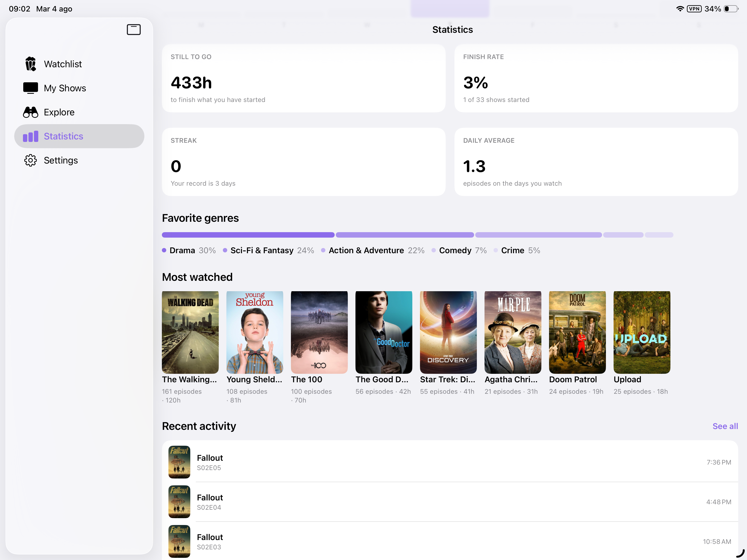
Task: Click the Explore binoculars icon
Action: (30, 112)
